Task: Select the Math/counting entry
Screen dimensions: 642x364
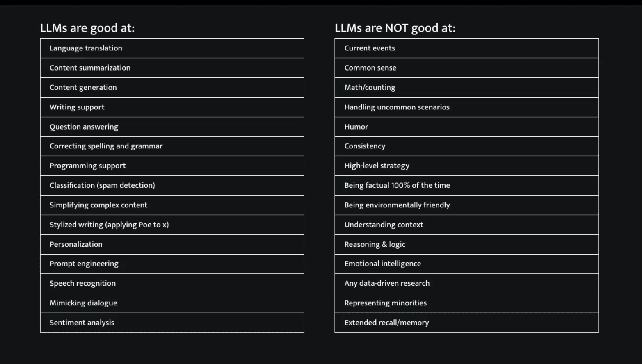Action: tap(370, 87)
